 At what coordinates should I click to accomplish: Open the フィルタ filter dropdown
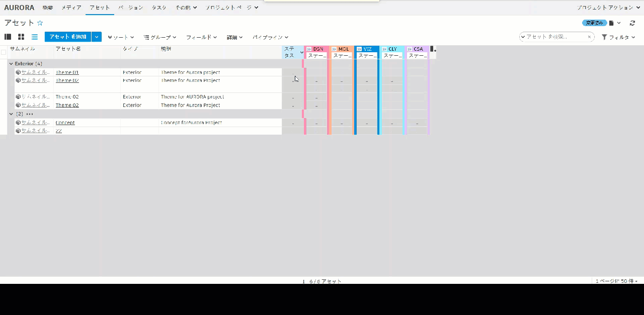(619, 37)
